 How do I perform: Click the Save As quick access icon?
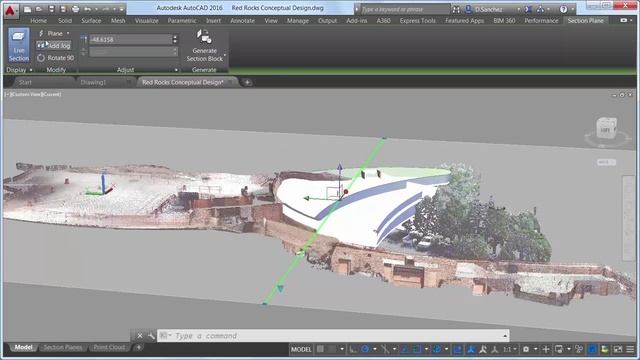point(63,9)
